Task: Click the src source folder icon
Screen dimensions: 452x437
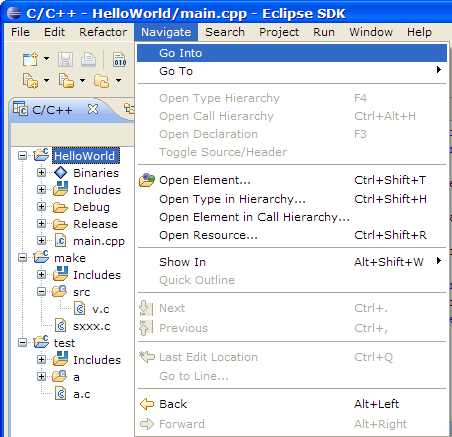Action: (x=60, y=291)
